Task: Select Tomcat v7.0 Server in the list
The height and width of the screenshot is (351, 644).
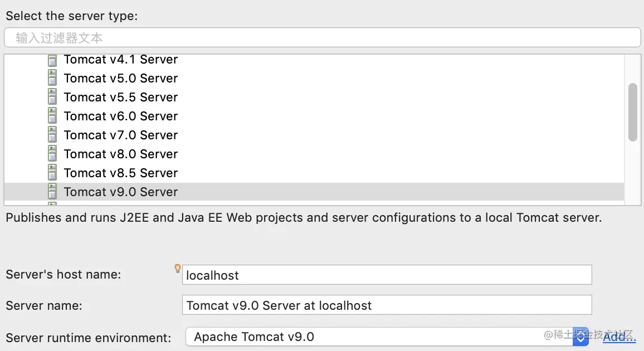Action: point(120,135)
